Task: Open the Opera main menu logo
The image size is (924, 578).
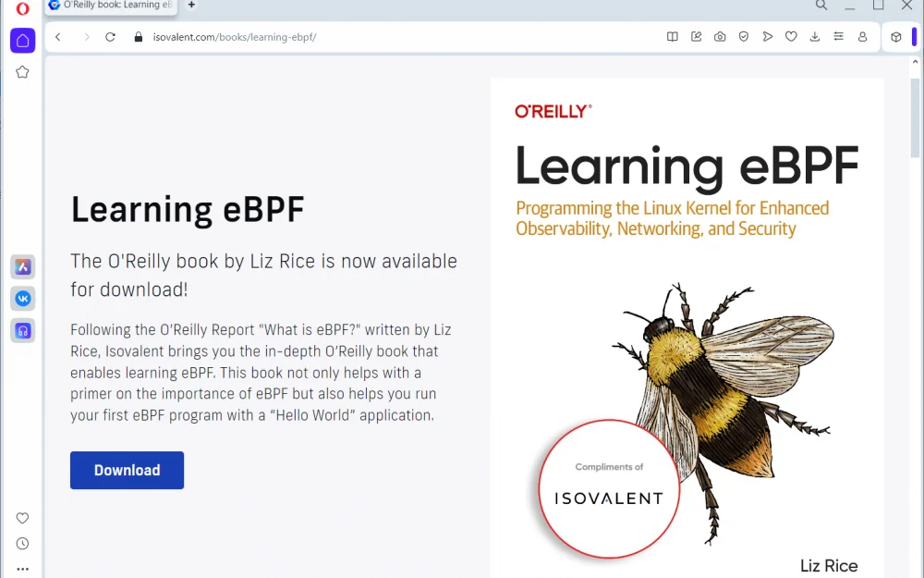Action: coord(22,8)
